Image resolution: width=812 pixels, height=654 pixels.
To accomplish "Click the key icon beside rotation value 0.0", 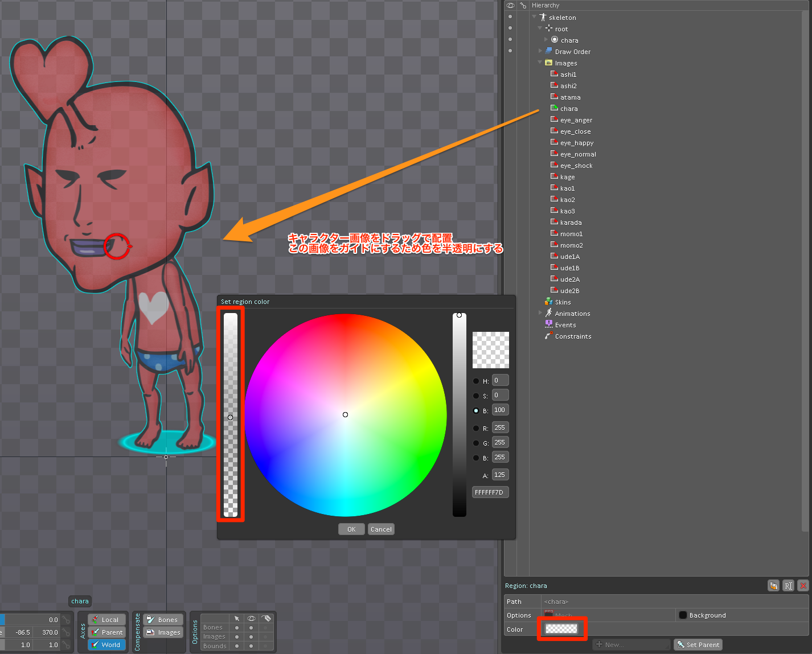I will point(67,620).
